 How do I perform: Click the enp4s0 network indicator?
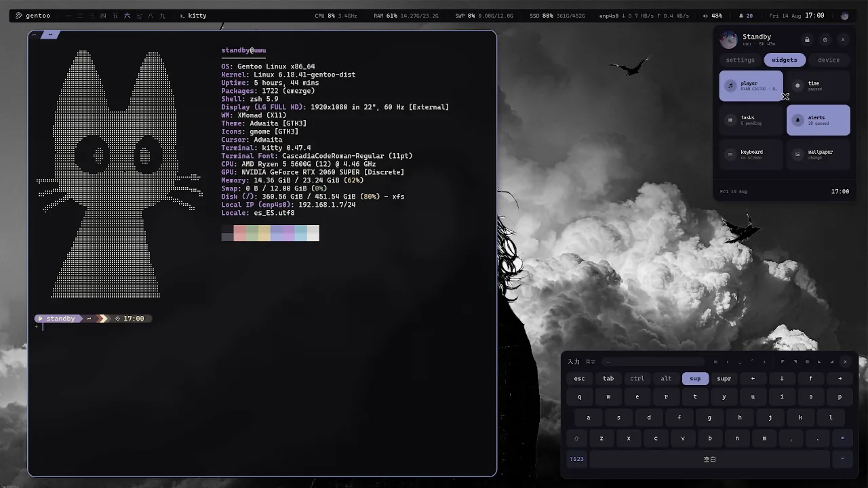pyautogui.click(x=644, y=16)
